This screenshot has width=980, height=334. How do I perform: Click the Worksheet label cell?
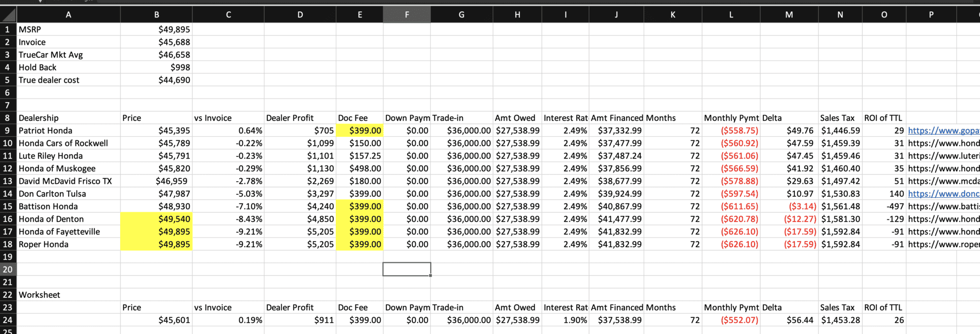click(x=69, y=295)
